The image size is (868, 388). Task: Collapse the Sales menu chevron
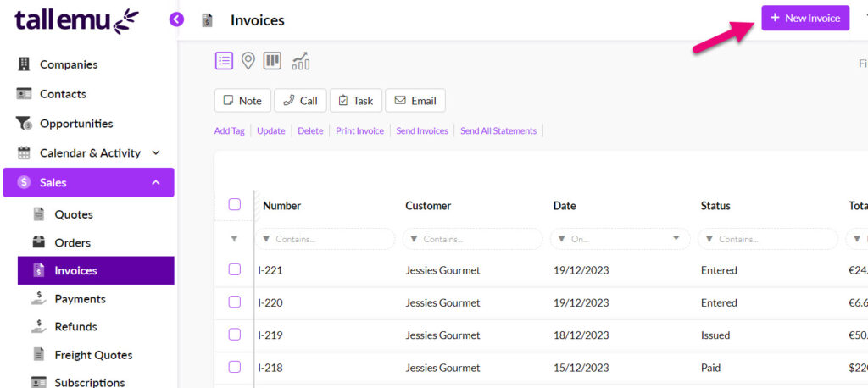[156, 182]
